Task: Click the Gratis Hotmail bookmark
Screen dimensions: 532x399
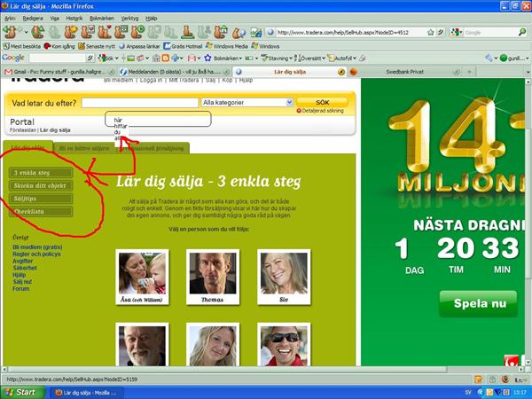Action: coord(183,46)
